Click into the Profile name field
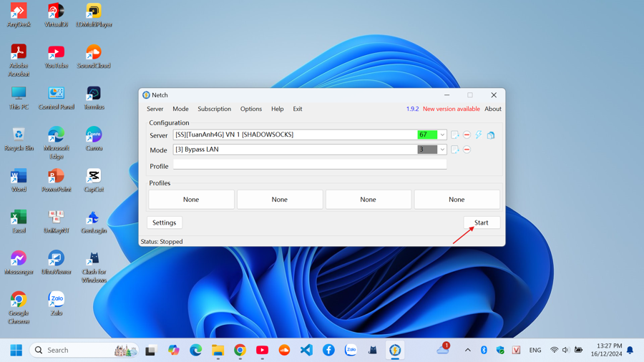The height and width of the screenshot is (362, 644). point(309,165)
